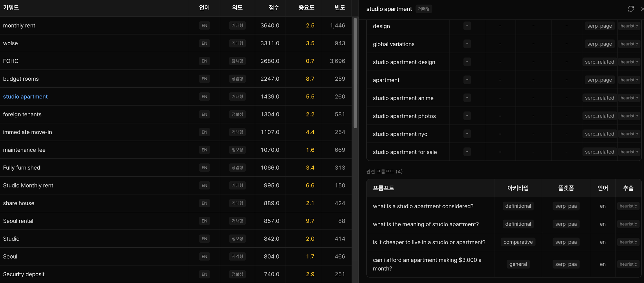Click the EN language badge for wolse
This screenshot has width=644, height=283.
(204, 43)
